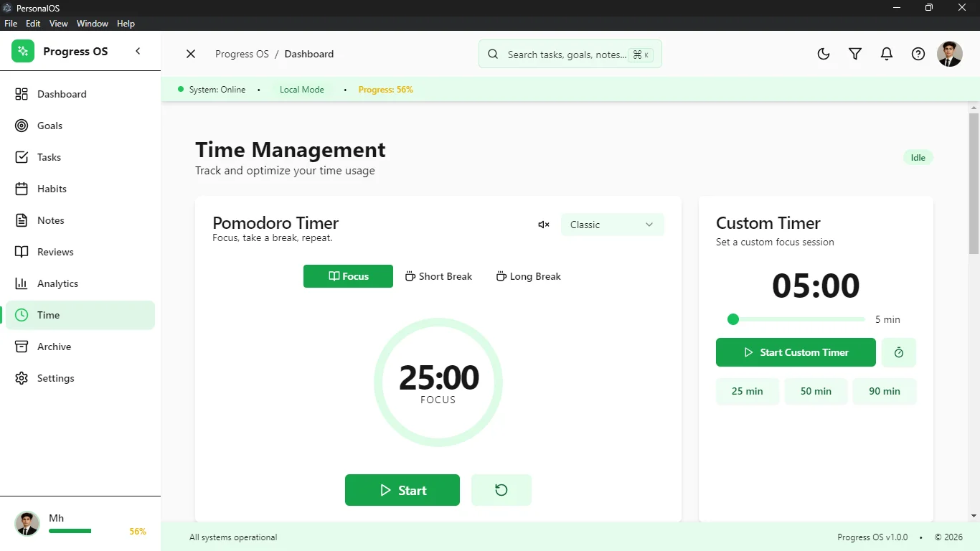Start the Pomodoro timer
Image resolution: width=980 pixels, height=551 pixels.
402,490
